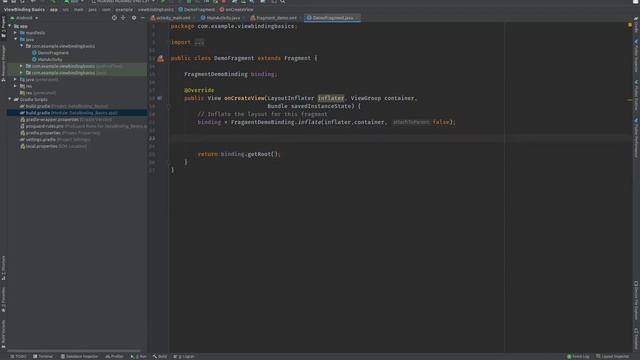Click the override gutter icon beside onCreateView
Image resolution: width=640 pixels, height=360 pixels.
160,98
